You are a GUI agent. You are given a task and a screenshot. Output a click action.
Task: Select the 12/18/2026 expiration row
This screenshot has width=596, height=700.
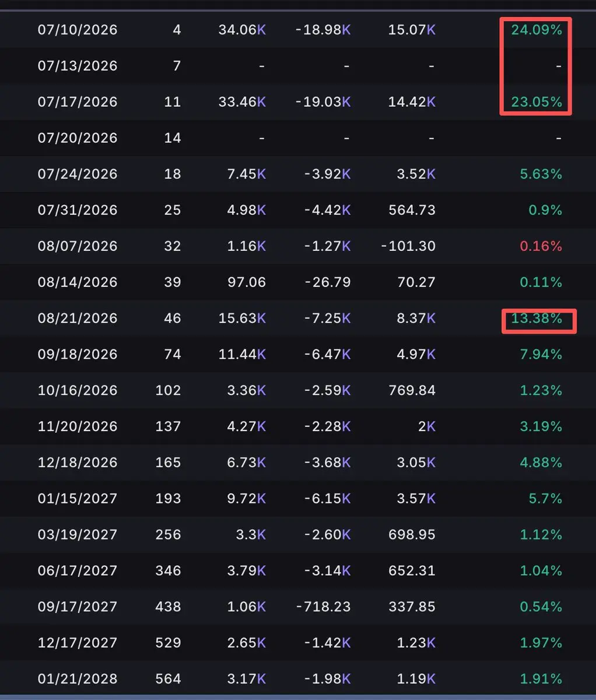tap(298, 463)
